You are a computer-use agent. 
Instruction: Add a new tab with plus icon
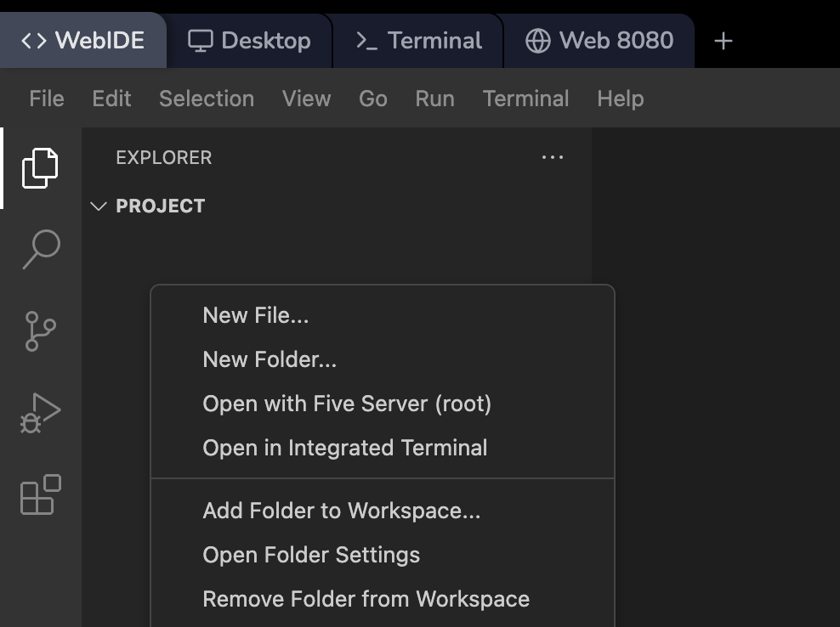723,41
